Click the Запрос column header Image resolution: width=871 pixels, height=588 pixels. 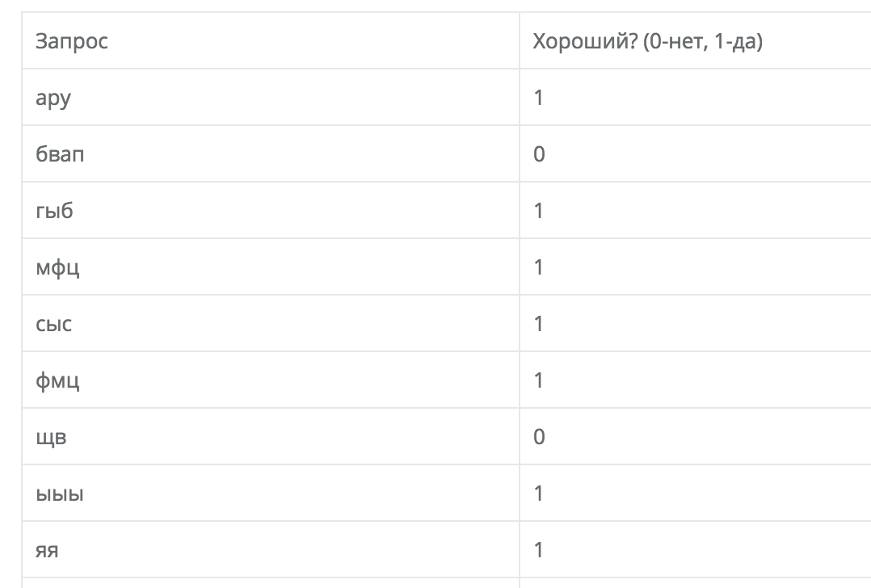point(72,41)
